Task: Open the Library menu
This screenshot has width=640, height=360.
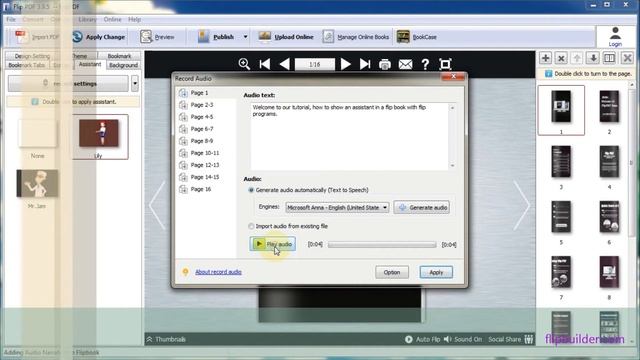Action: [x=87, y=19]
